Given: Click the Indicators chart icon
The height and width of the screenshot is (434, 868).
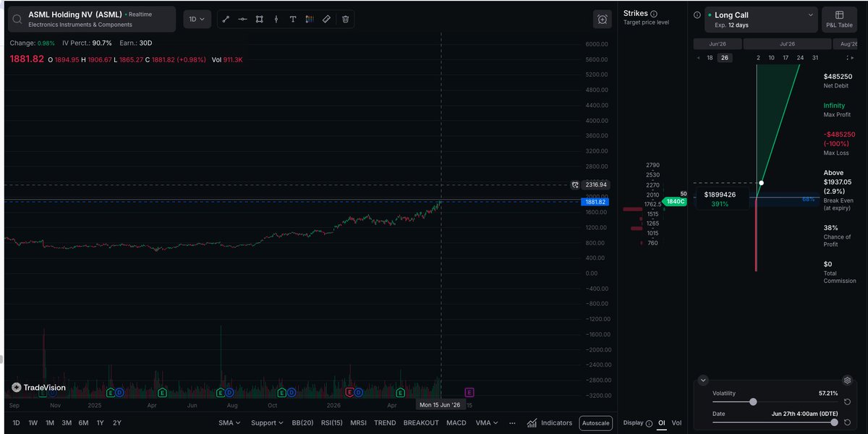Looking at the screenshot, I should [532, 423].
